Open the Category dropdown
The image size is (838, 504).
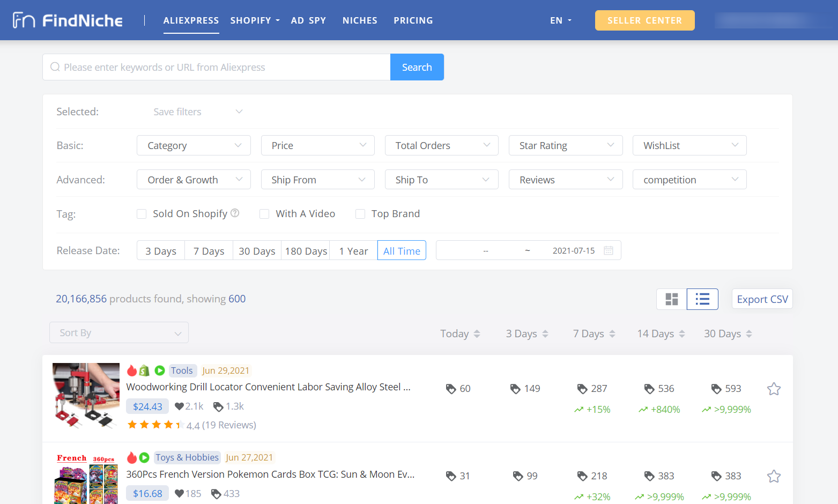click(x=194, y=145)
